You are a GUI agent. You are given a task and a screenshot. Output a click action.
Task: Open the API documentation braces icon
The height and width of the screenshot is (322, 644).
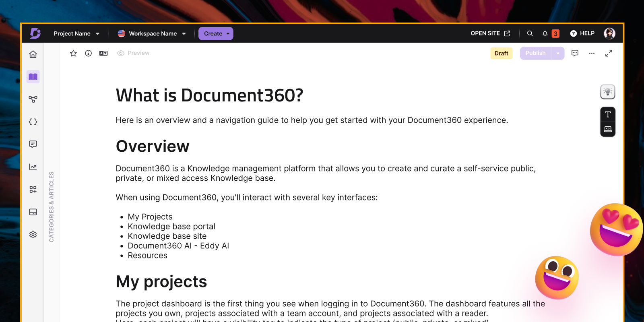(33, 122)
